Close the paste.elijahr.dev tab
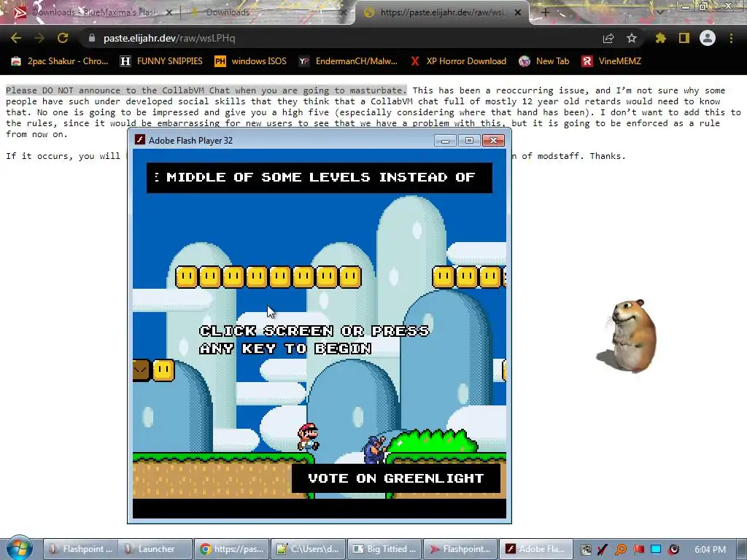This screenshot has width=747, height=560. [x=518, y=12]
